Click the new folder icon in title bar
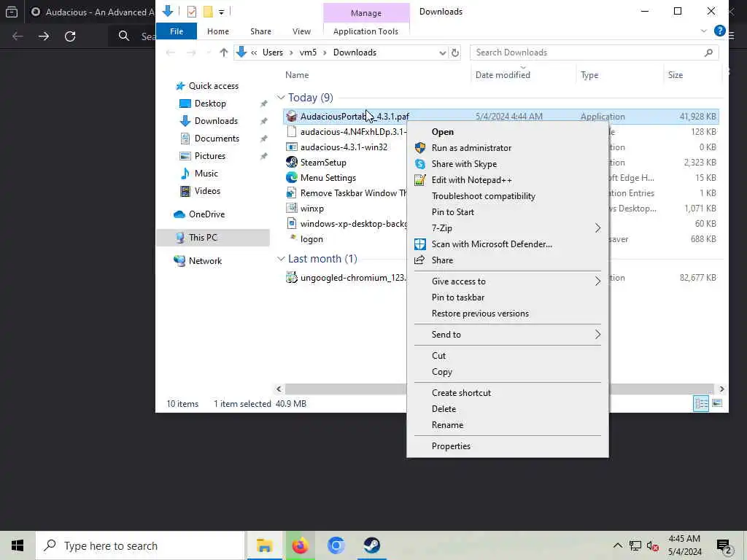Viewport: 747px width, 560px height. [x=208, y=12]
